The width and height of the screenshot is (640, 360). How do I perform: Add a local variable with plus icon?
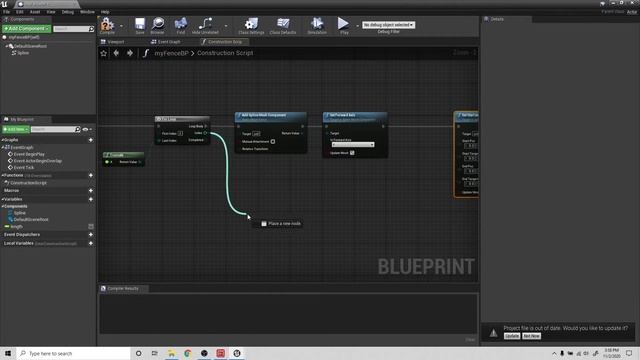(91, 243)
